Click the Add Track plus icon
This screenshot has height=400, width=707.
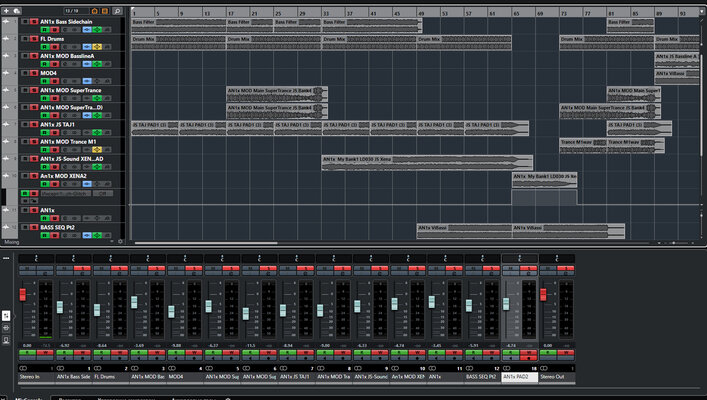coord(6,10)
